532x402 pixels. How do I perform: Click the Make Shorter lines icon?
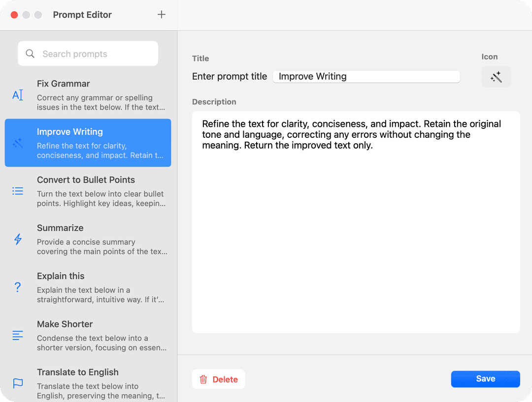[x=18, y=335]
